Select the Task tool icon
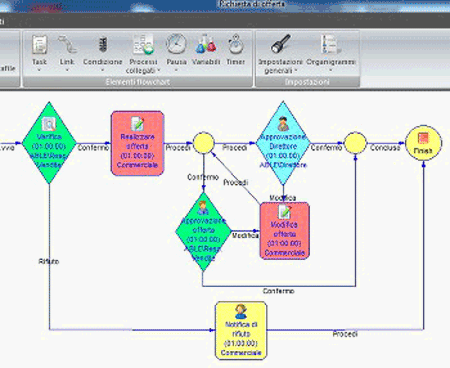450x368 pixels. click(x=39, y=45)
